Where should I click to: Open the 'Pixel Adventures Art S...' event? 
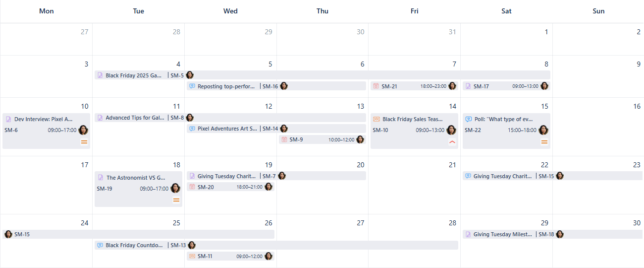(227, 129)
